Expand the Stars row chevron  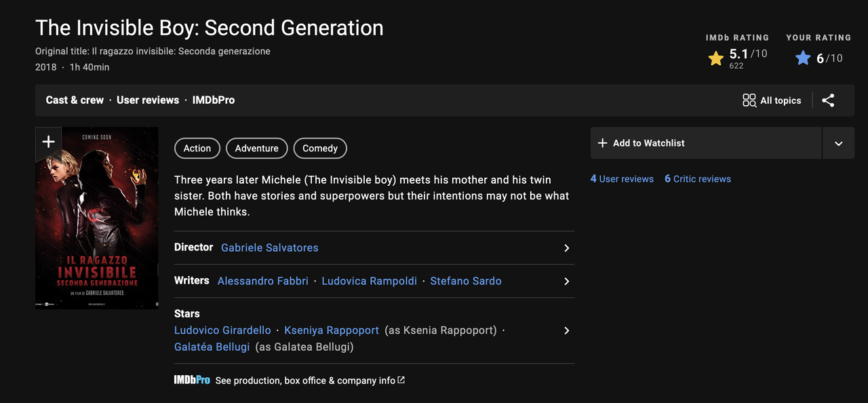[566, 330]
